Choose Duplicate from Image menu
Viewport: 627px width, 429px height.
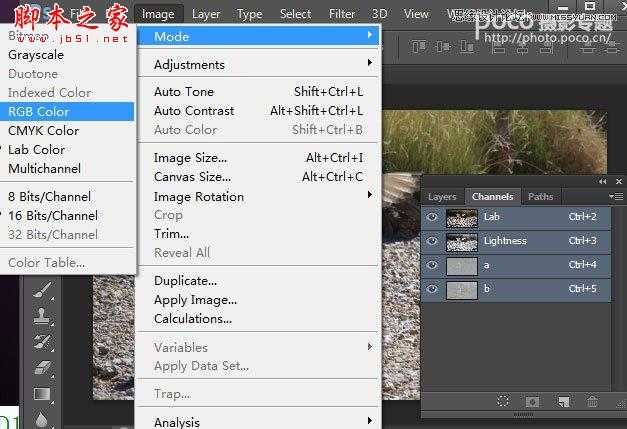tap(259, 281)
